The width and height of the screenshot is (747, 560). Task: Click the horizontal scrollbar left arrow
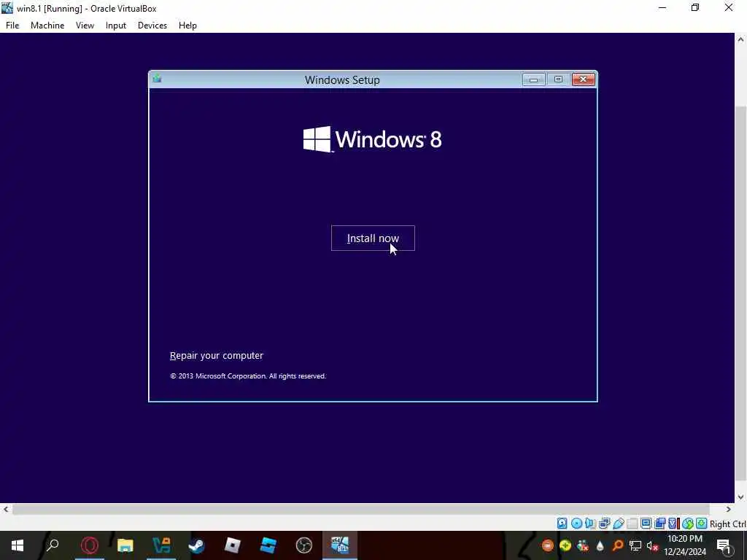(6, 510)
